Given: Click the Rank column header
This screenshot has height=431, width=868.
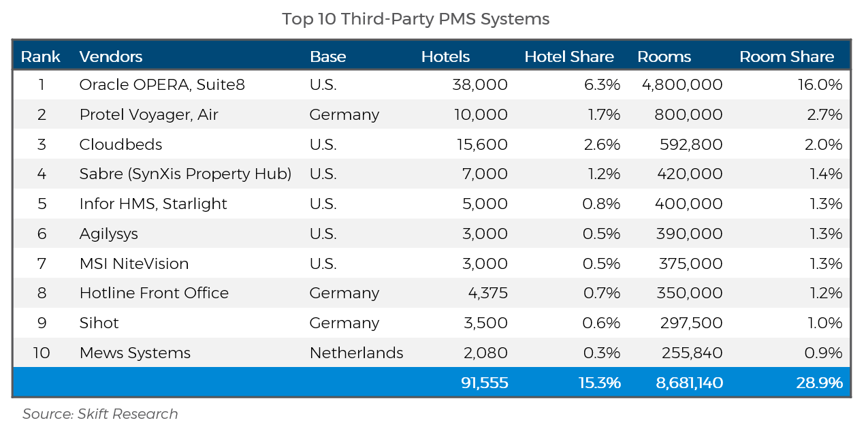Looking at the screenshot, I should [x=41, y=57].
